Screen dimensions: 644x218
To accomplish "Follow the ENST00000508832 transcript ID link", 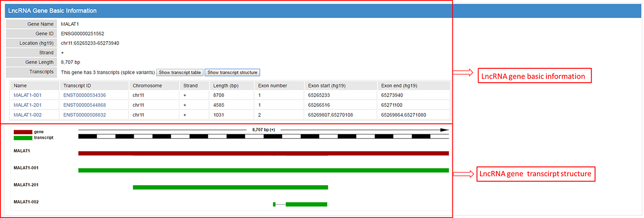I will (85, 115).
